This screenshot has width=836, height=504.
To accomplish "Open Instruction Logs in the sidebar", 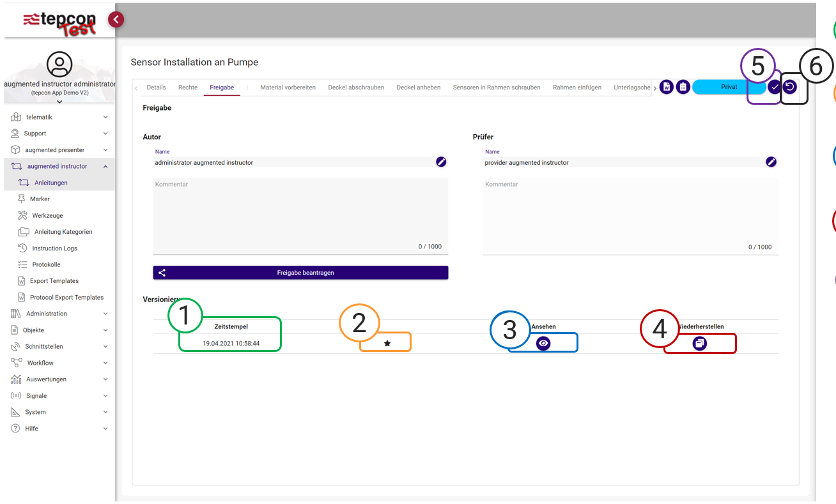I will click(54, 248).
